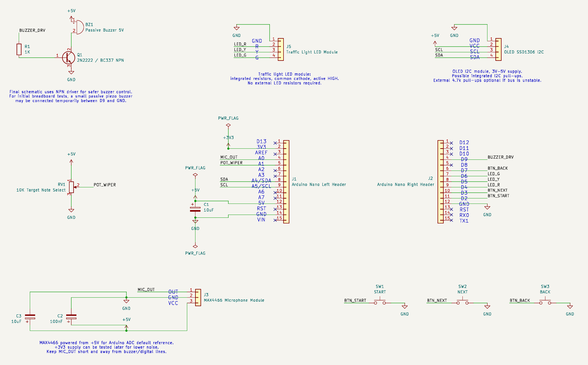Viewport: 588px width, 365px height.
Task: Click the PWR_FLAG diamond below C1's GND
Action: (195, 246)
